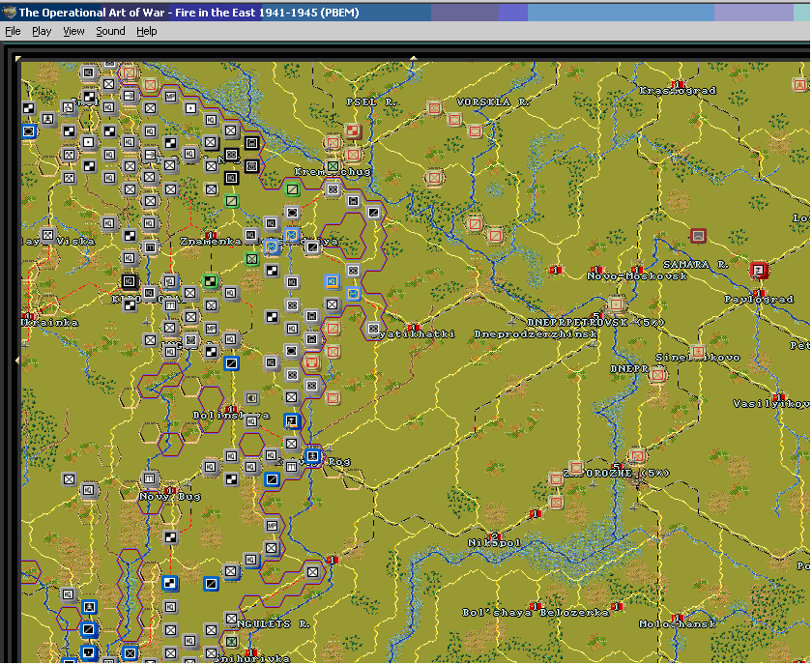Click the Nikopol objective flag

(x=494, y=536)
